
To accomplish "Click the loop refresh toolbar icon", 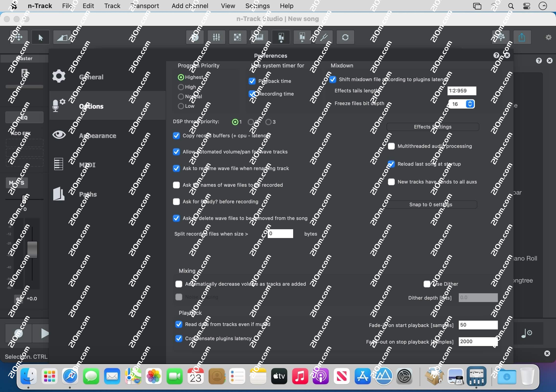I will [x=345, y=37].
